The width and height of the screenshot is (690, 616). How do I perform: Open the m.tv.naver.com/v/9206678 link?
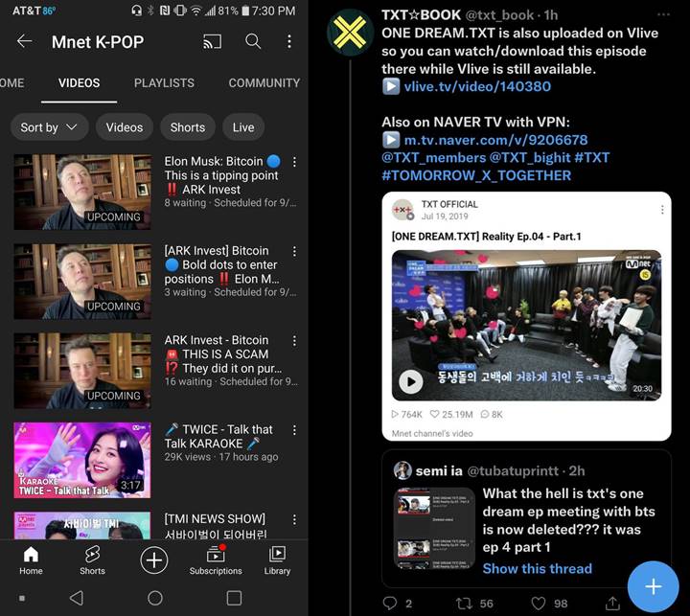496,140
